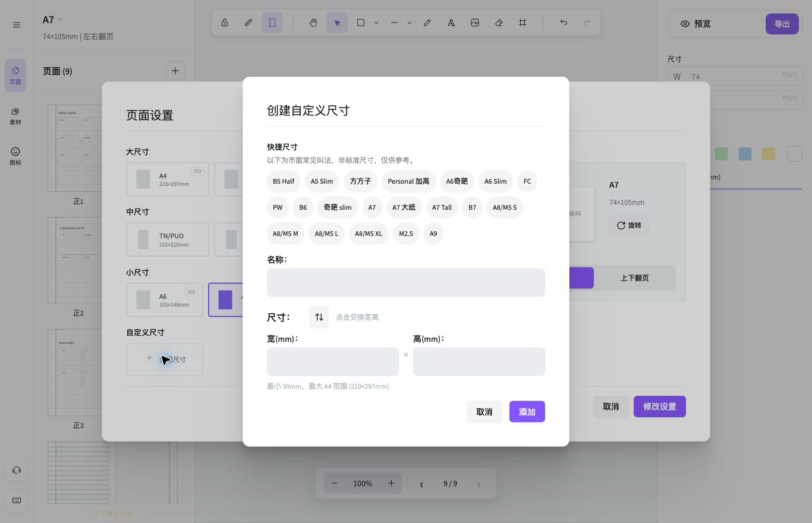Viewport: 812px width, 523px height.
Task: Click the 名称 name input field
Action: 406,282
